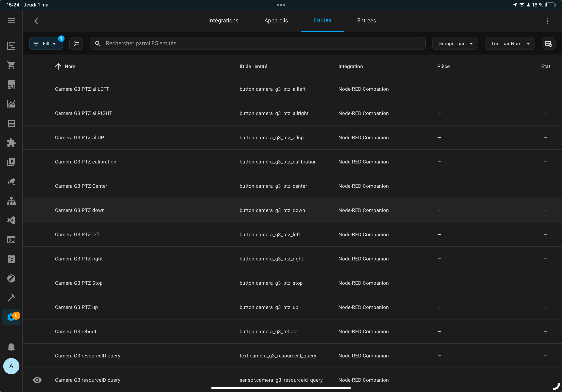Open the overview dashboard sidebar icon
Viewport: 562px width, 392px height.
[11, 46]
